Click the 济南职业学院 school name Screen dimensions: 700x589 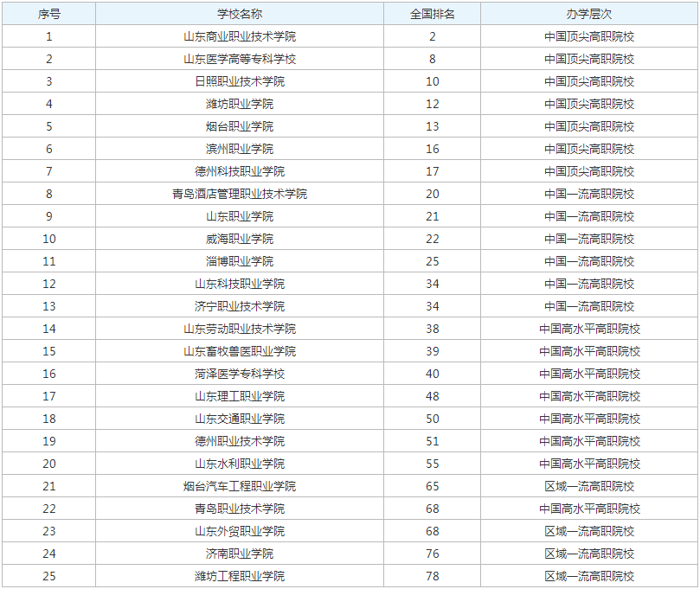click(x=240, y=554)
